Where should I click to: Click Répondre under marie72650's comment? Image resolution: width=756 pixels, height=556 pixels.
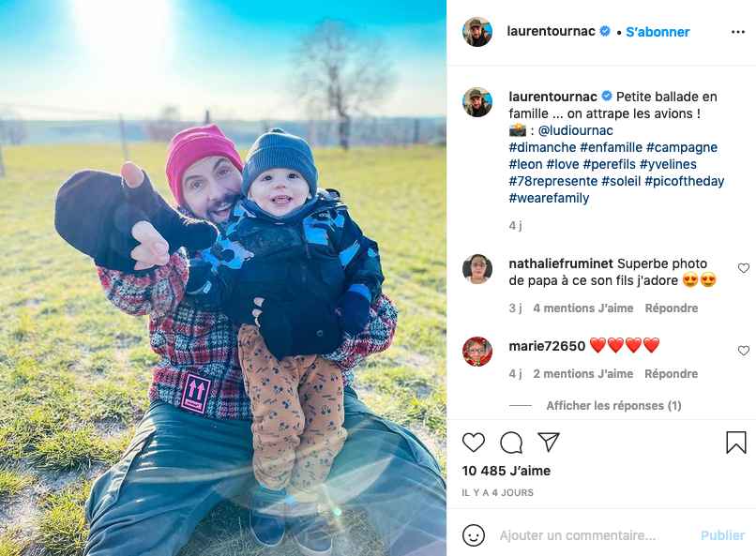coord(672,373)
